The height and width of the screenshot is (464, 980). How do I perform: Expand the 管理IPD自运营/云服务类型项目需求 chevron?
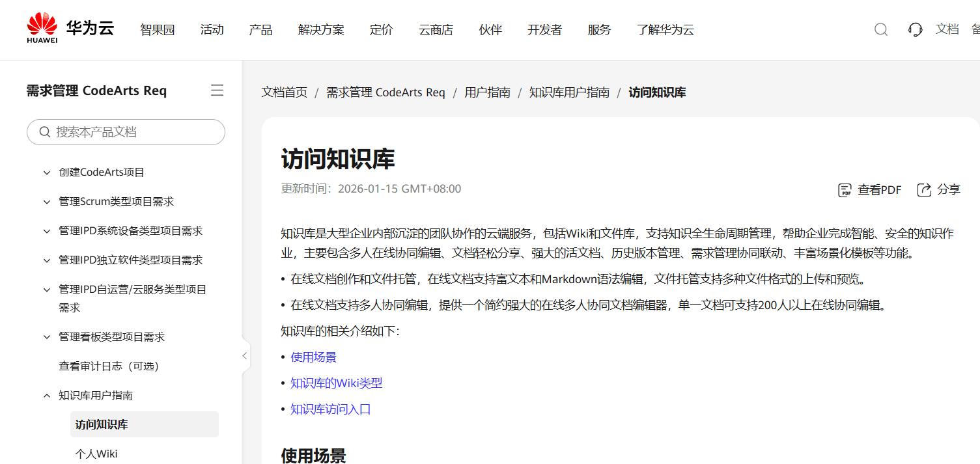pyautogui.click(x=46, y=290)
